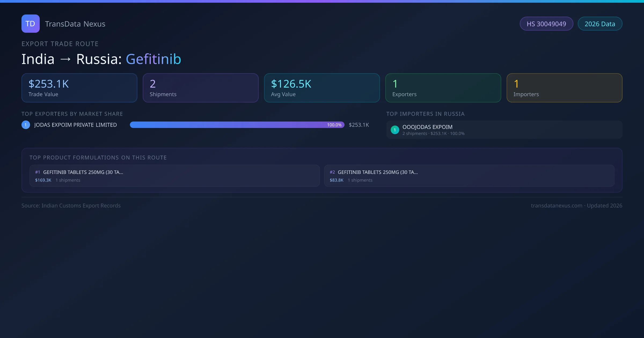
Task: Click the TD logo icon
Action: [x=30, y=24]
